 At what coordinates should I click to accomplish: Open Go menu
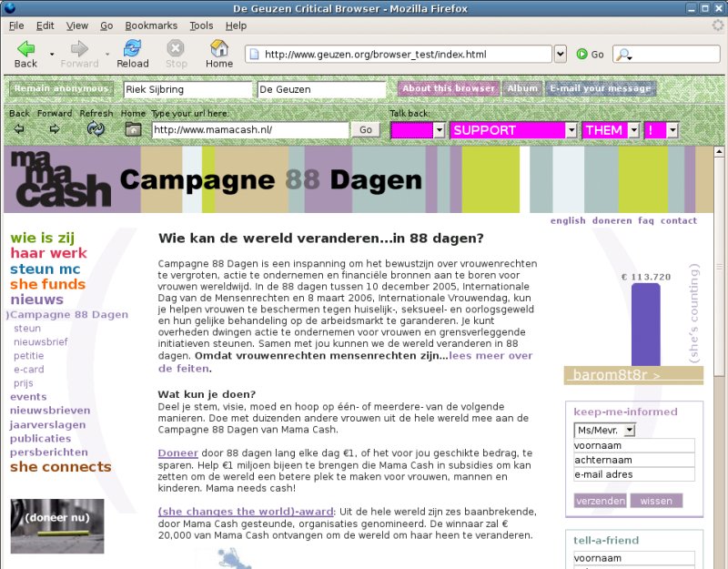pos(106,25)
